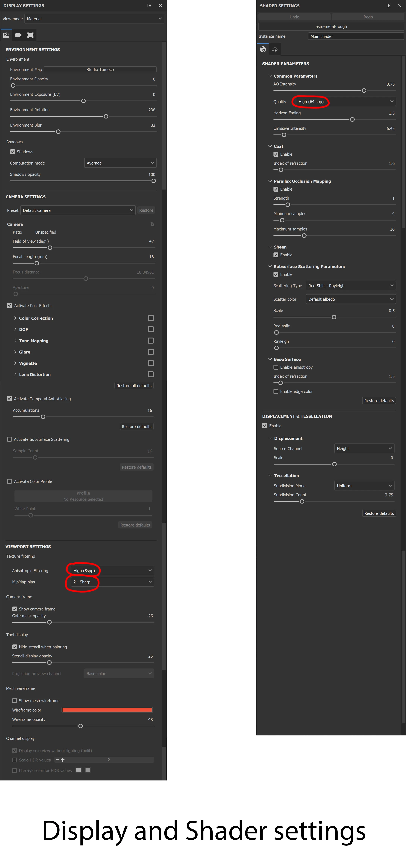Open the environment settings tab icon
The width and height of the screenshot is (406, 868).
point(6,35)
